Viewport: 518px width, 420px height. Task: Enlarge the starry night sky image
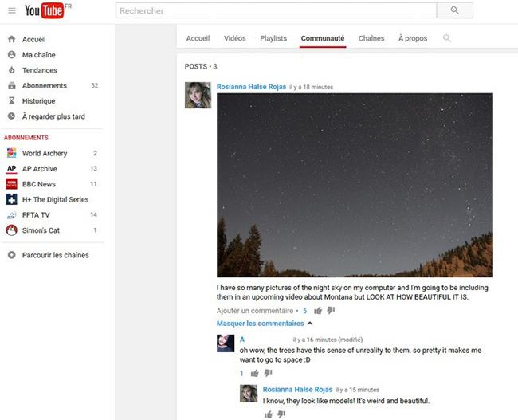(355, 185)
